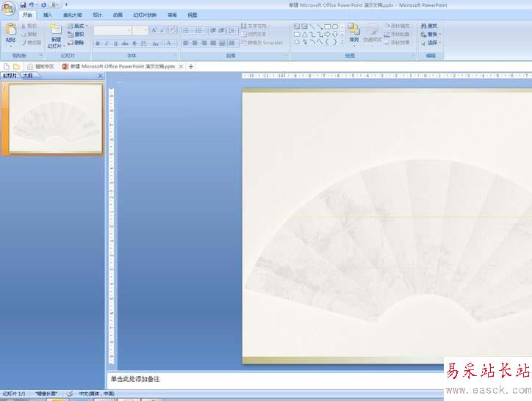The image size is (532, 401).
Task: Open the 幻灯片放映 (Slide Show) ribbon tab
Action: pyautogui.click(x=145, y=15)
